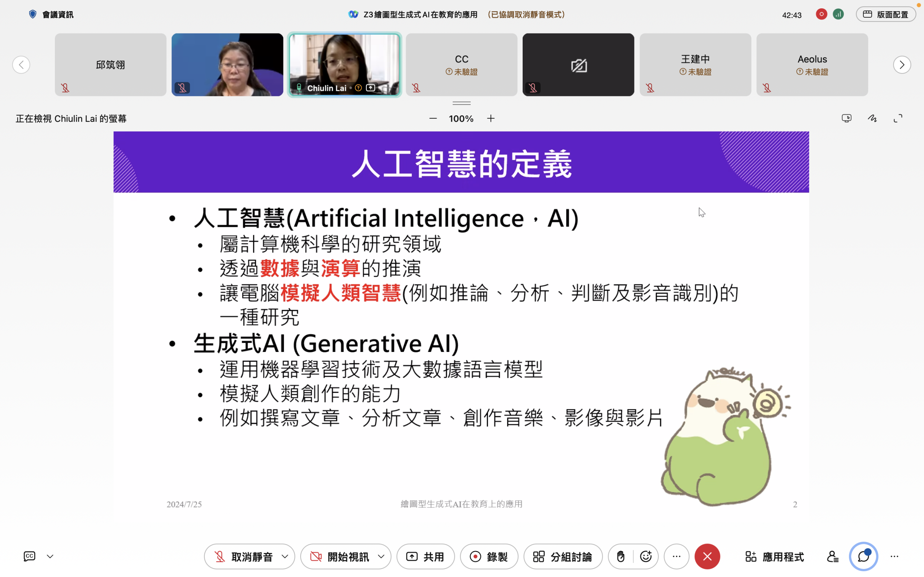Image resolution: width=924 pixels, height=577 pixels.
Task: Open the participants list icon
Action: click(832, 556)
